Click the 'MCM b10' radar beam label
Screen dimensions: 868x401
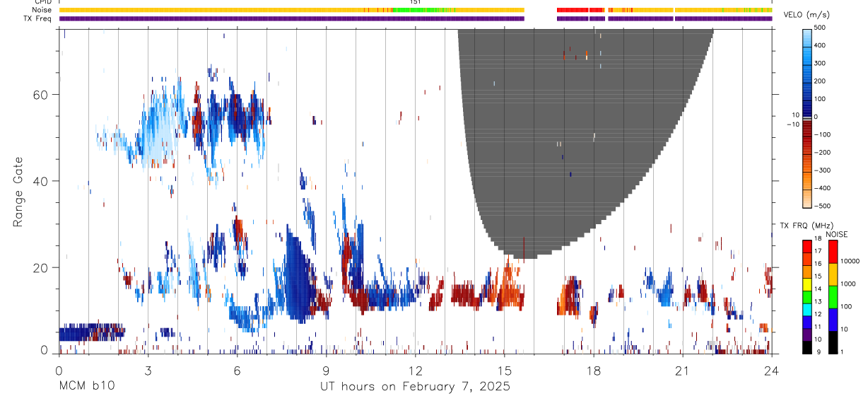tap(86, 386)
